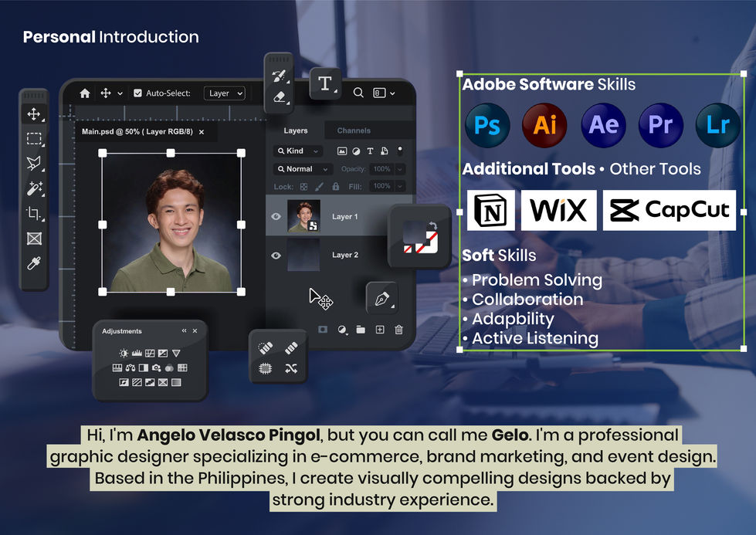Select the Magic Wand tool
Viewport: 756px width, 535px height.
[34, 188]
